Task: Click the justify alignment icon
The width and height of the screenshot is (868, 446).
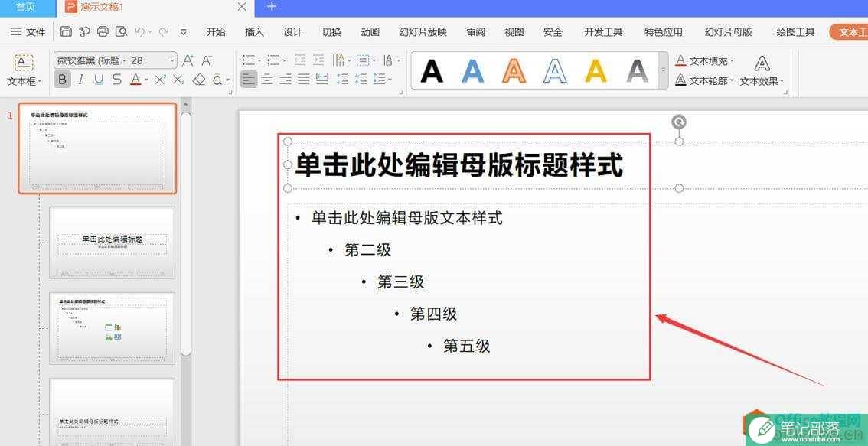Action: (303, 80)
